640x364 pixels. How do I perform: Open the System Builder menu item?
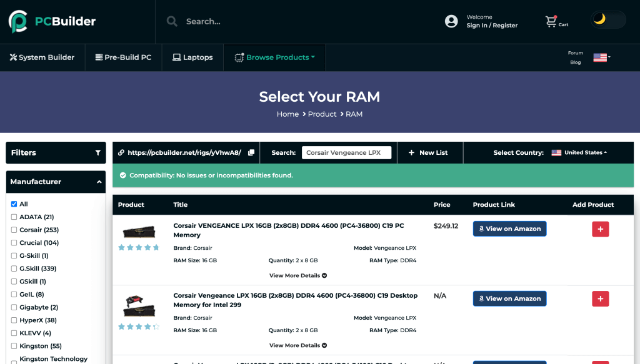point(42,57)
